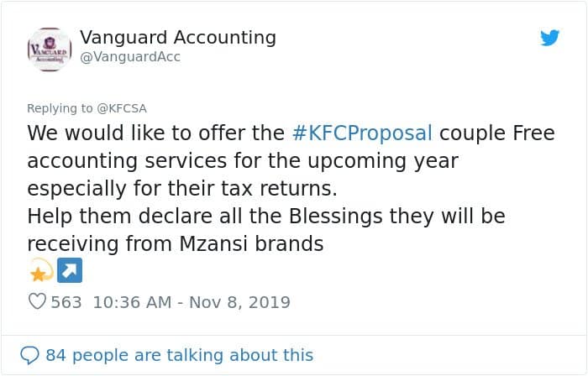The height and width of the screenshot is (376, 588).
Task: Click the word Blessings in the tweet
Action: pyautogui.click(x=336, y=217)
